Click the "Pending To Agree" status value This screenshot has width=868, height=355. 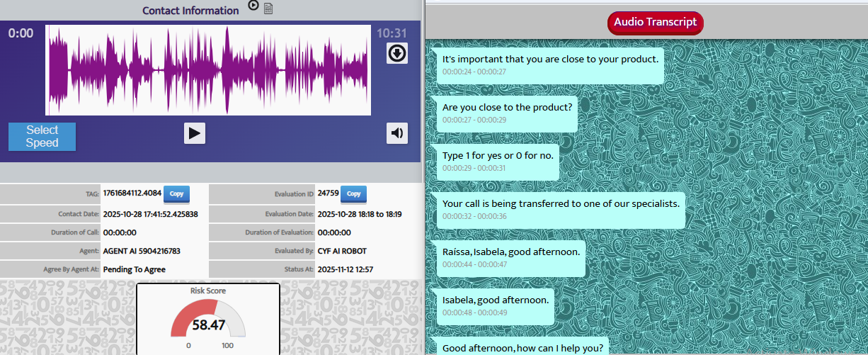(135, 269)
